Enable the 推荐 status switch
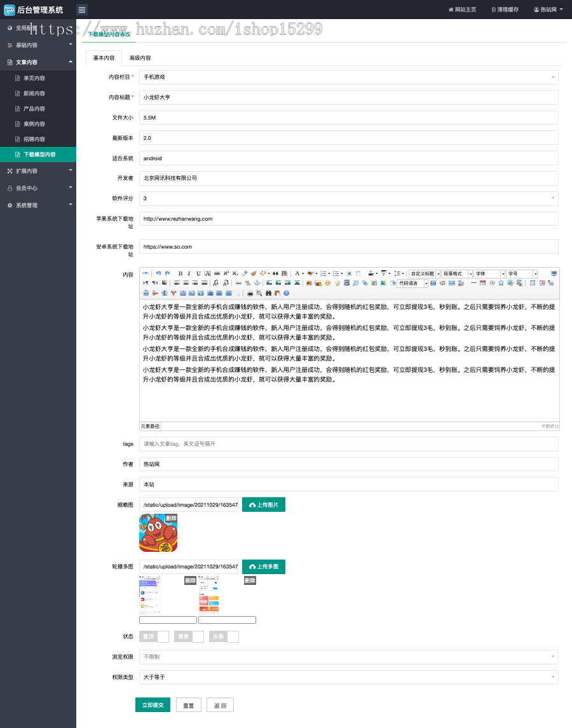Image resolution: width=572 pixels, height=728 pixels. point(189,636)
